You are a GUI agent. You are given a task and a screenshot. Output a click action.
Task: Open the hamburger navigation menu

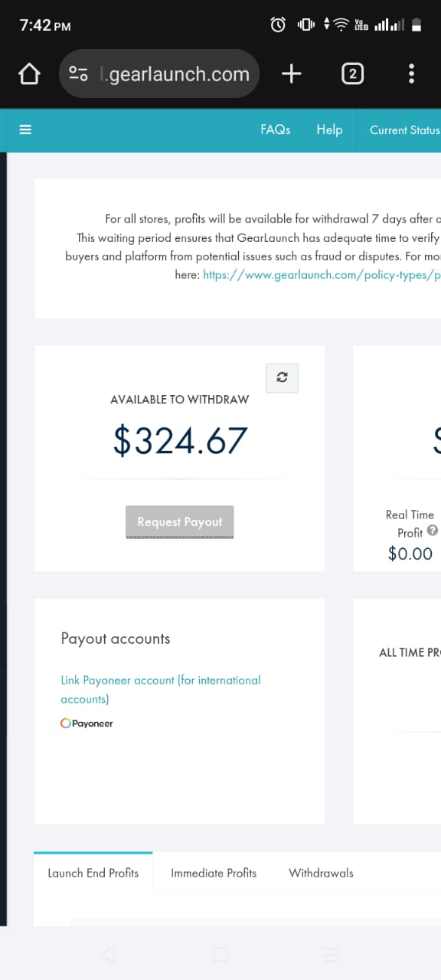pyautogui.click(x=25, y=129)
